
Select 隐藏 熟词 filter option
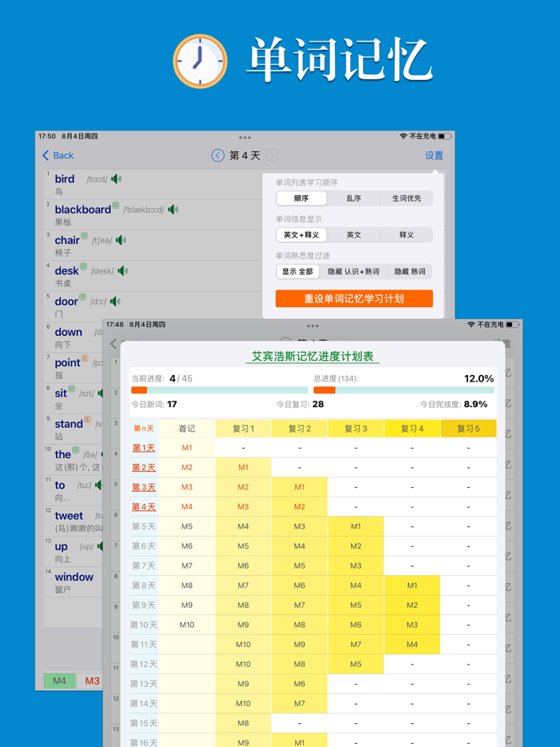tap(410, 272)
